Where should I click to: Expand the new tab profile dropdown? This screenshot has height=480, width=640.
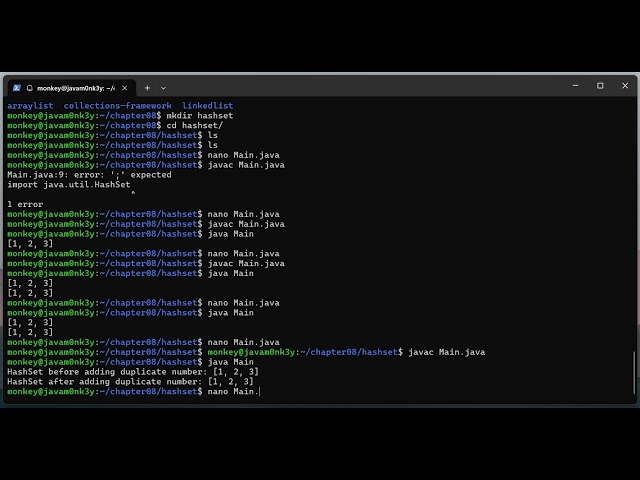pyautogui.click(x=163, y=88)
